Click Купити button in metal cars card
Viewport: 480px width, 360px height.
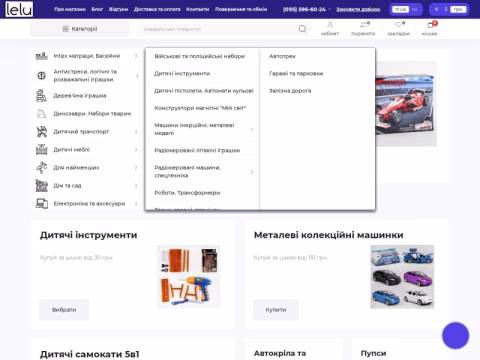click(x=276, y=310)
